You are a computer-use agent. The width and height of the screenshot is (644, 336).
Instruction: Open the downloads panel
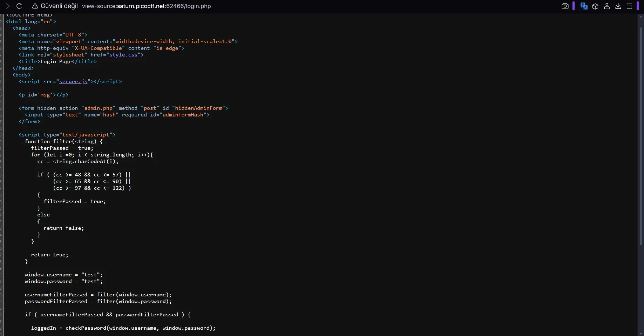(618, 6)
